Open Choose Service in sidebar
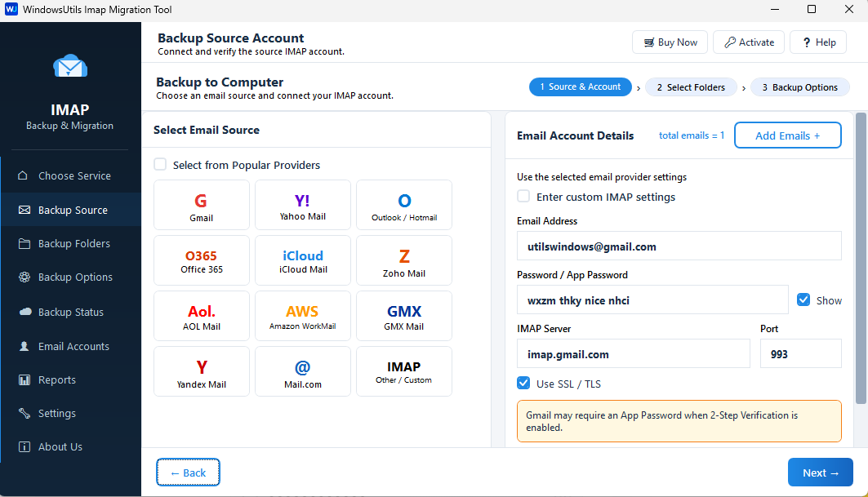The width and height of the screenshot is (868, 497). tap(71, 175)
